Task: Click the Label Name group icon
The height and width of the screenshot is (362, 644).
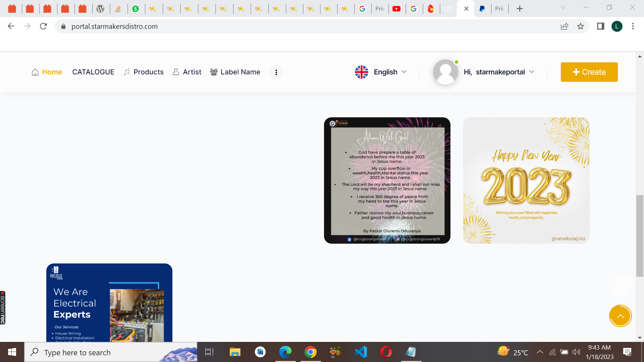Action: (214, 72)
